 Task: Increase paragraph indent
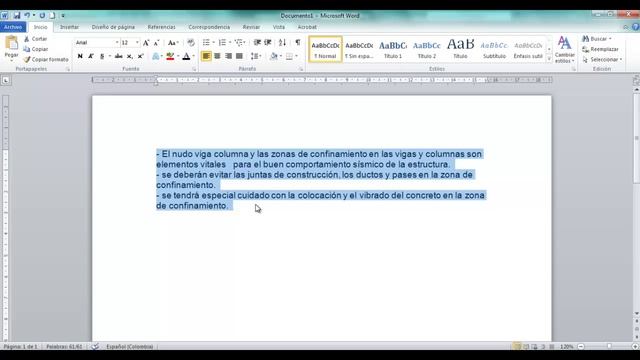(268, 42)
